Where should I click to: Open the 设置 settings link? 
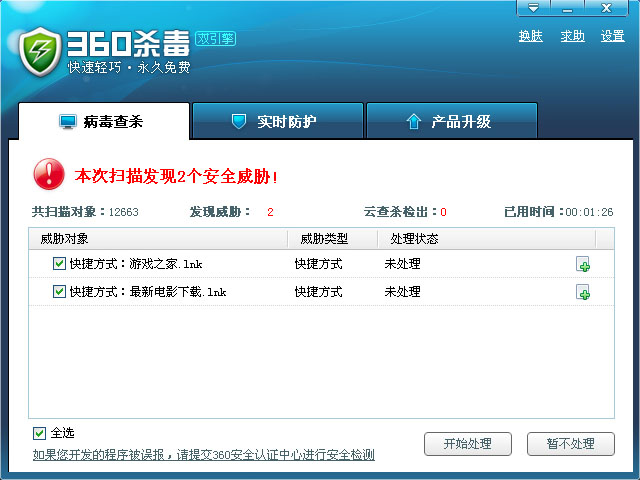pyautogui.click(x=612, y=36)
